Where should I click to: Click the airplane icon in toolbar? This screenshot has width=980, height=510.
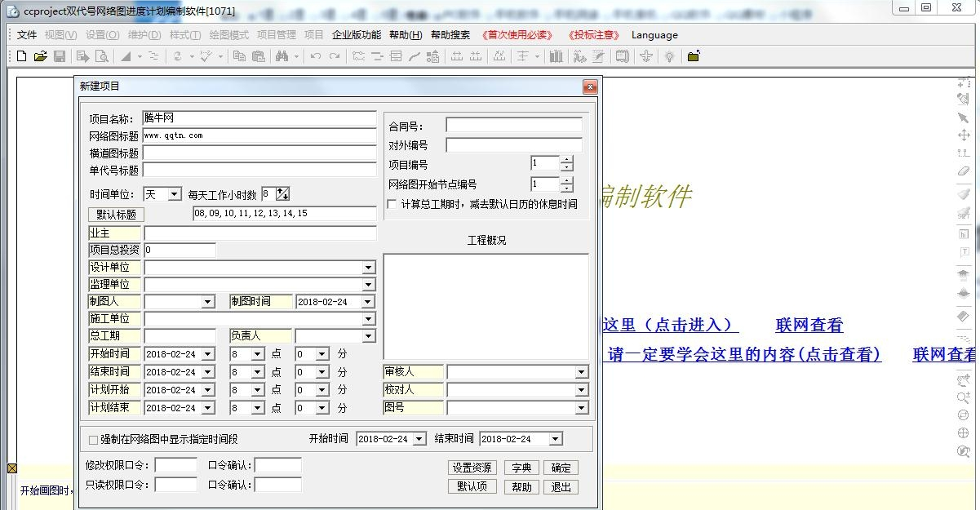point(645,56)
